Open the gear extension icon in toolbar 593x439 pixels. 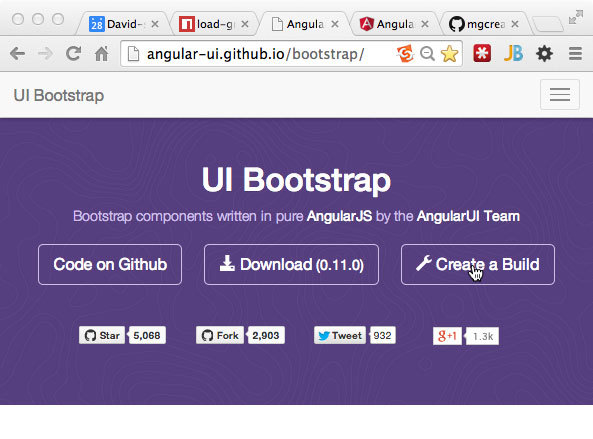[545, 54]
